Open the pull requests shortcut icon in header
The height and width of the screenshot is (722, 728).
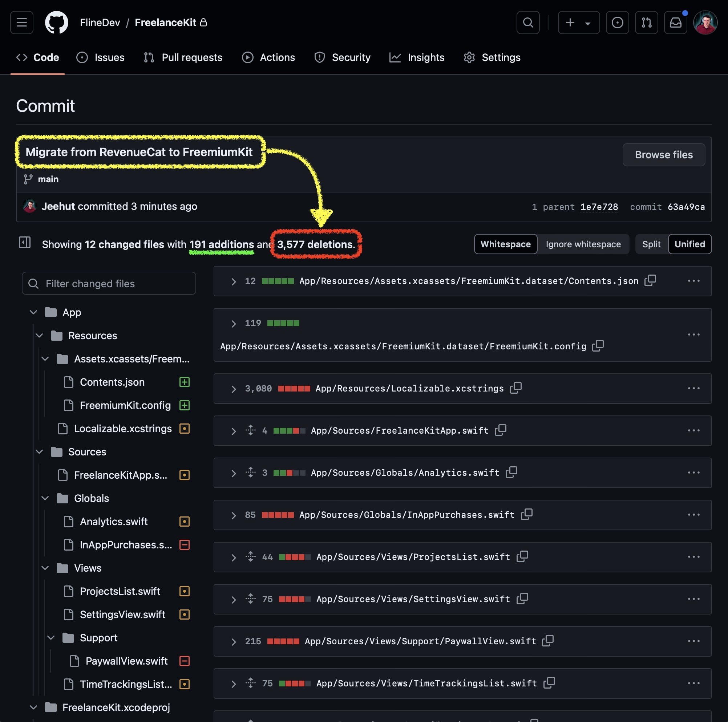646,23
